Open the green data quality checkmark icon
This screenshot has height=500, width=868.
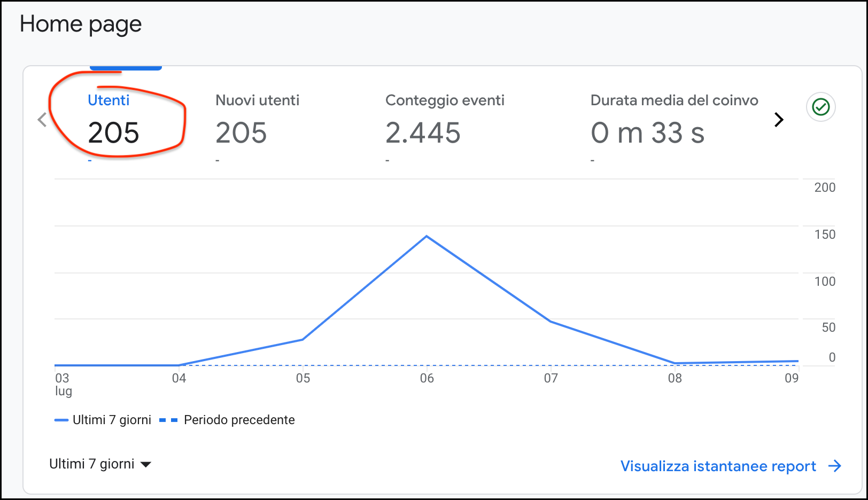click(820, 107)
